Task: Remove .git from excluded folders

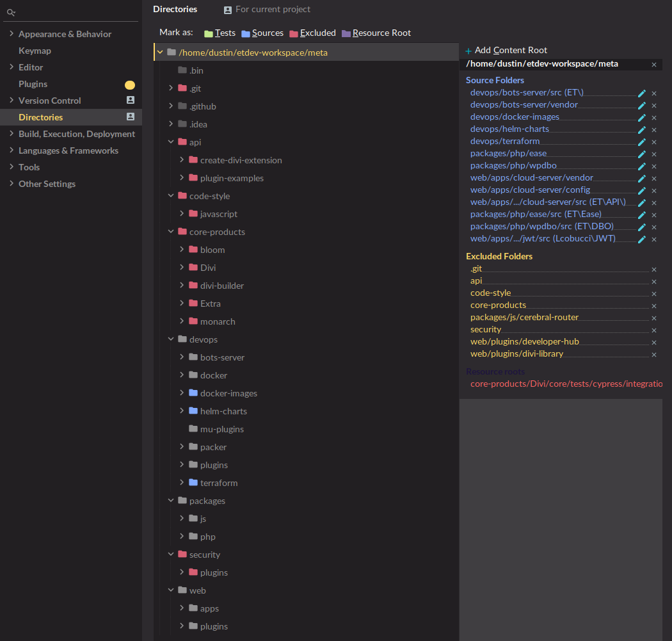Action: pyautogui.click(x=654, y=270)
